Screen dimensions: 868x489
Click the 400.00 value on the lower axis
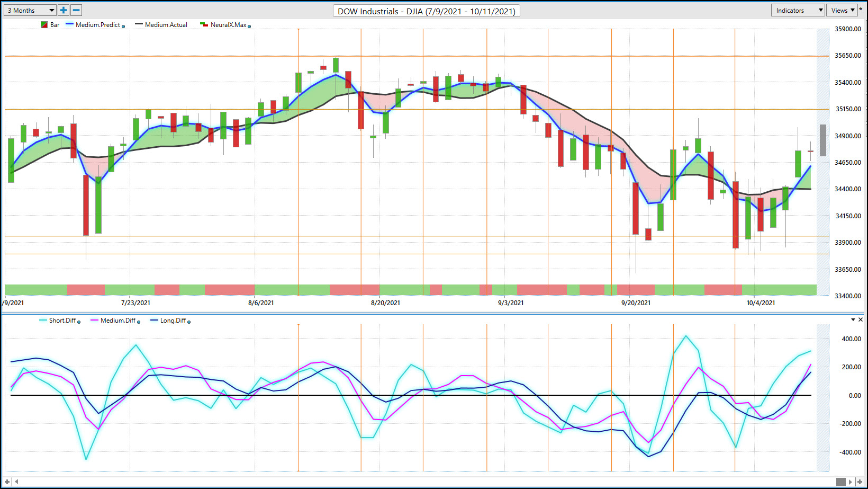852,339
